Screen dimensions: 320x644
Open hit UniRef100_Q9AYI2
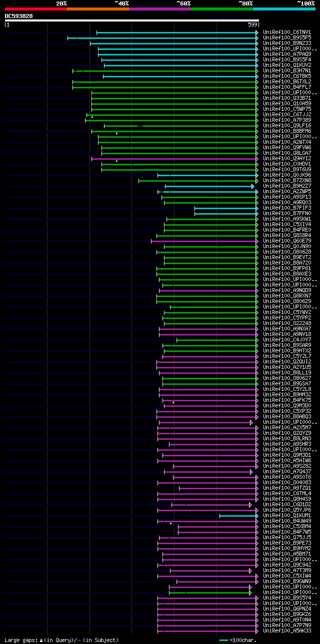287,159
